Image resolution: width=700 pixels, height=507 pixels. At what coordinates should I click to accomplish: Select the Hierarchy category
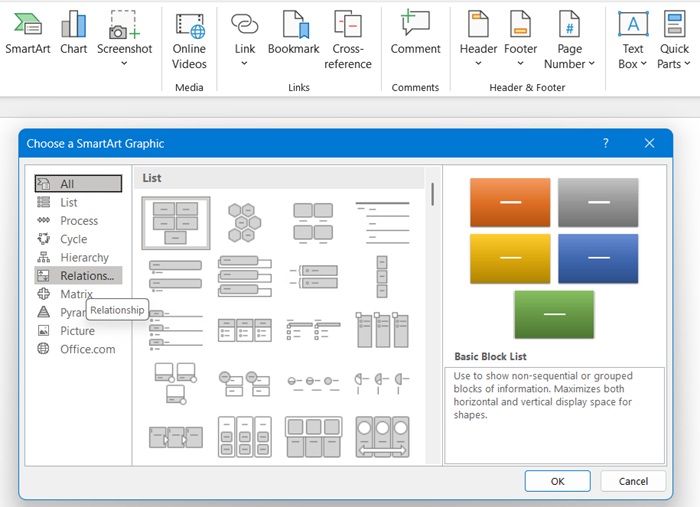click(x=78, y=257)
